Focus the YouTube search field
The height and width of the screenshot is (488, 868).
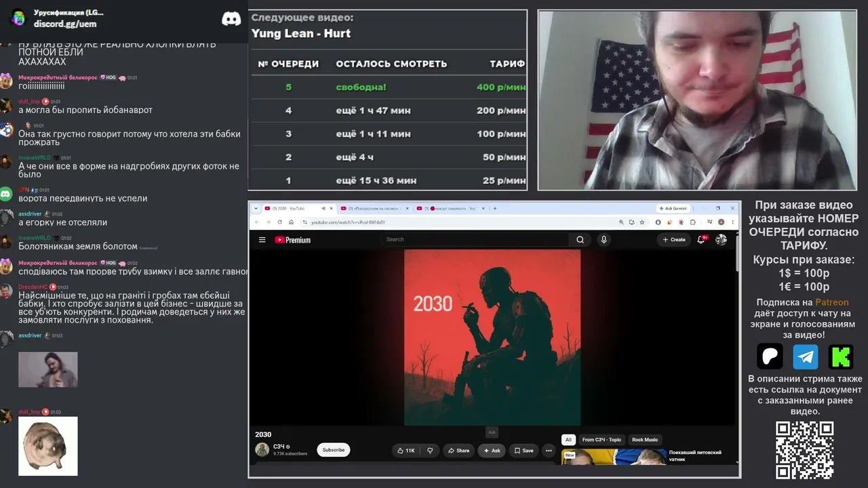tap(476, 240)
